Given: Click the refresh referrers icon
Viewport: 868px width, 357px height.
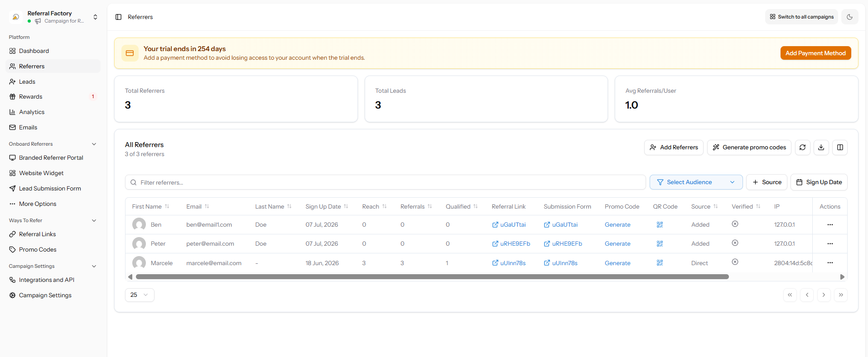Looking at the screenshot, I should click(x=802, y=148).
